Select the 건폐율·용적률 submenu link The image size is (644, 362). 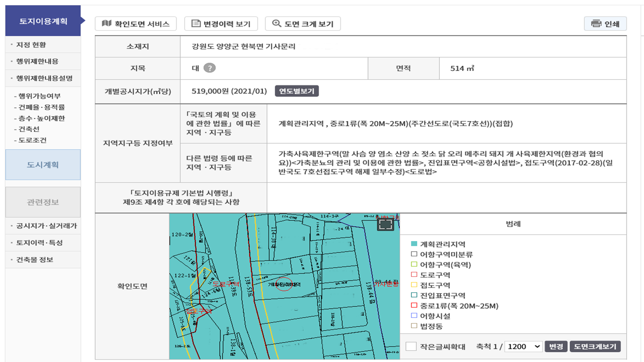(42, 107)
